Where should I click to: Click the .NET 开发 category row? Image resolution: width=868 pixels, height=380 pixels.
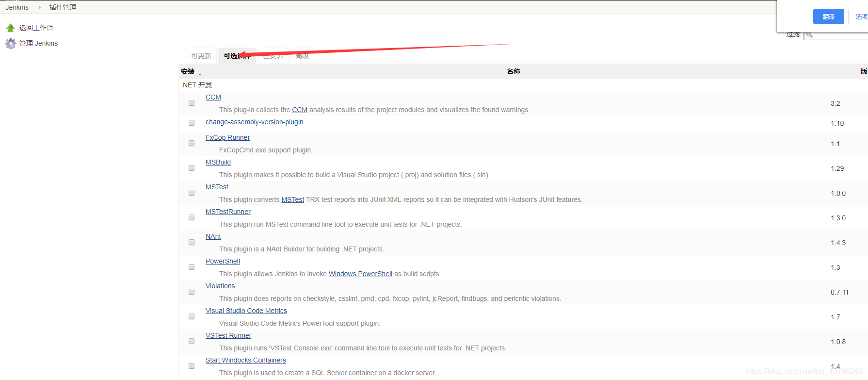[523, 85]
